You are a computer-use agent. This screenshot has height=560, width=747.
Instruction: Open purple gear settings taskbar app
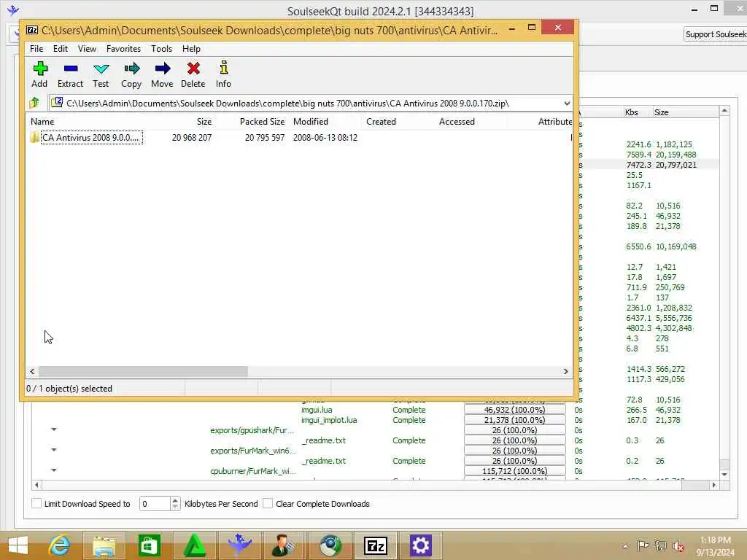coord(421,545)
